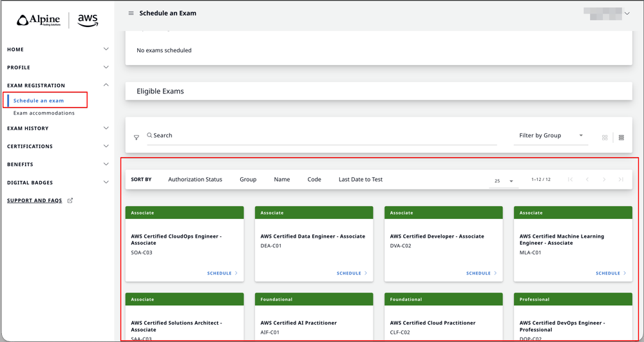The width and height of the screenshot is (644, 342).
Task: Open Exam accommodations in sidebar
Action: (x=44, y=113)
